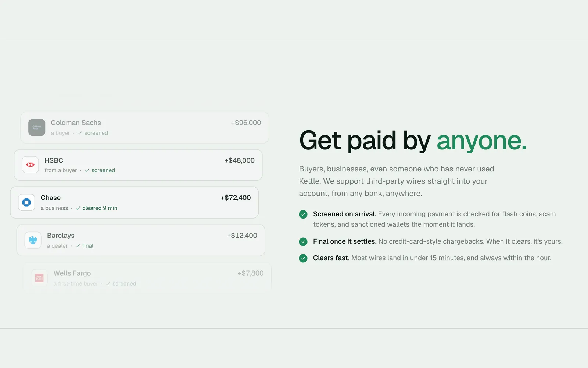
Task: Click the green word 'anyone.'
Action: click(482, 142)
